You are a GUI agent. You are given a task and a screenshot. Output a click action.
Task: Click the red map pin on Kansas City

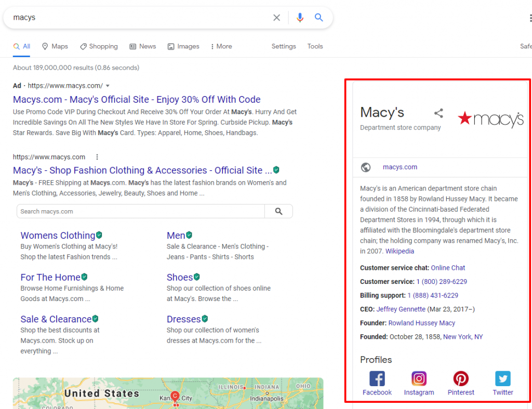click(175, 397)
